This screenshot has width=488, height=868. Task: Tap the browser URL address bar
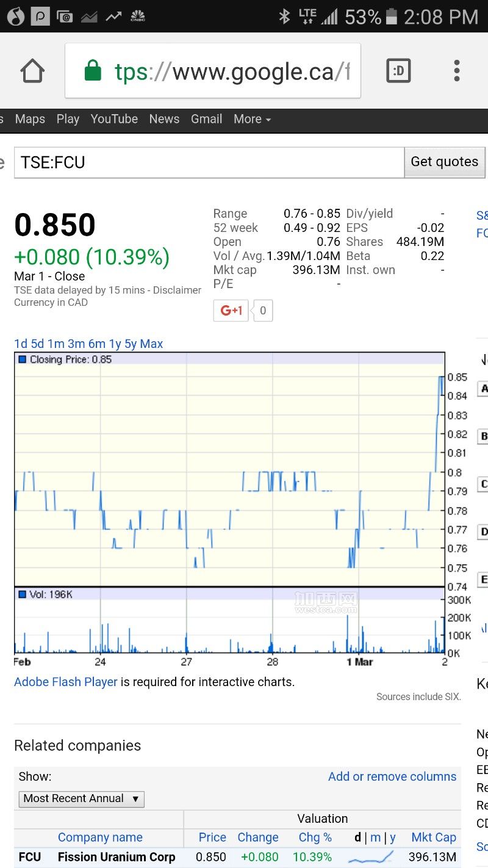pyautogui.click(x=213, y=71)
